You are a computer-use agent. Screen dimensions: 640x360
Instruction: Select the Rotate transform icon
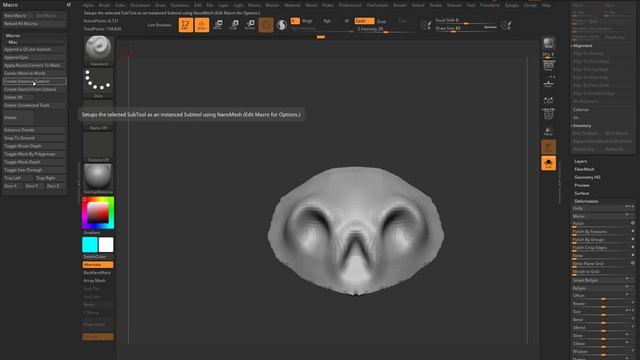coord(250,25)
